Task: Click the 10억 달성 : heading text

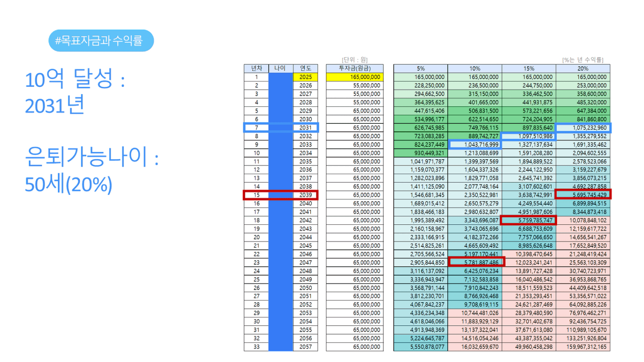Action: click(x=75, y=78)
